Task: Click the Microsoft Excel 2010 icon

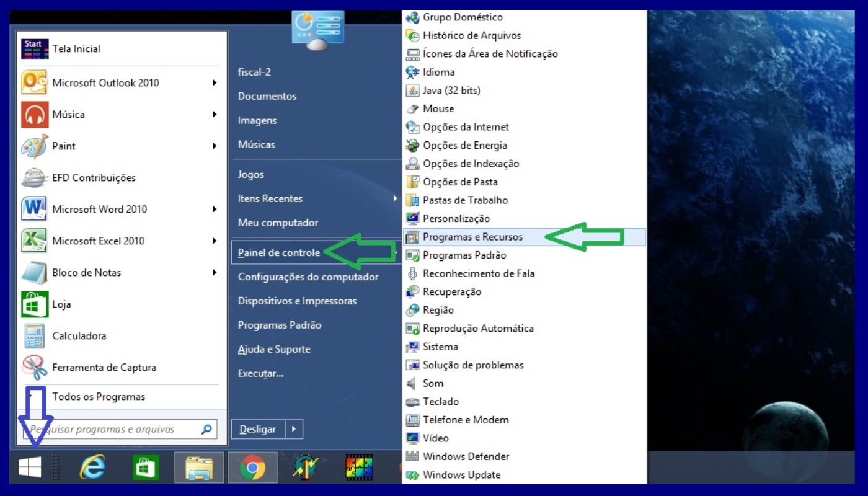Action: pyautogui.click(x=35, y=241)
